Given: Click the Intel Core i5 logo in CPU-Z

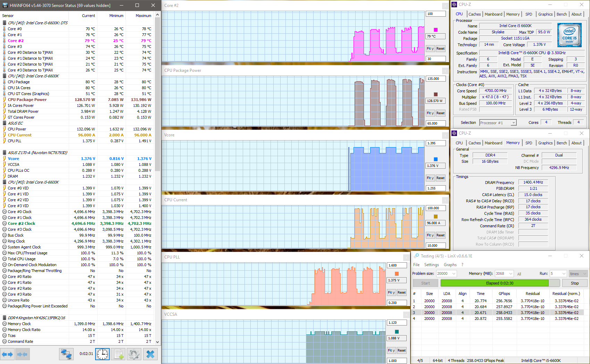Looking at the screenshot, I should pos(570,35).
